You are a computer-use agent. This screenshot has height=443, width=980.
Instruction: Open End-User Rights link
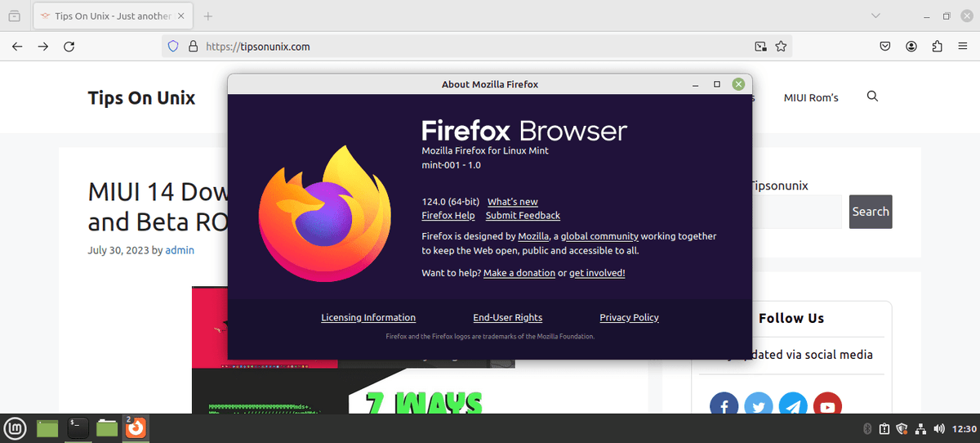508,318
